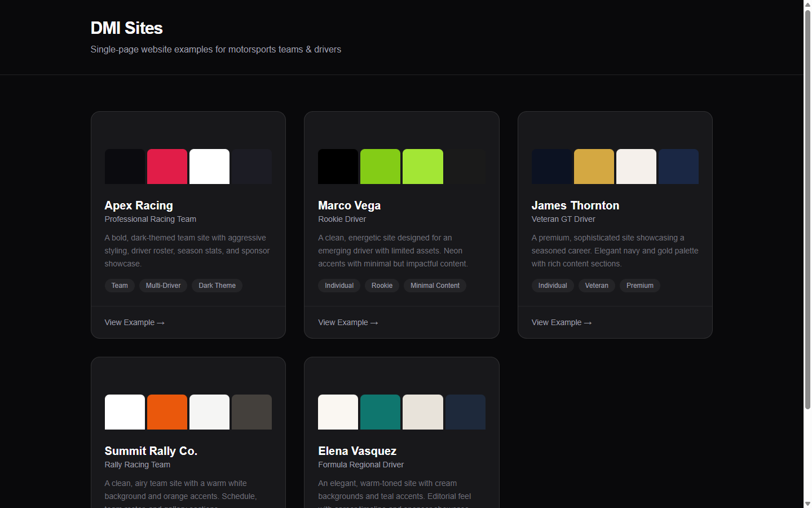This screenshot has height=508, width=812.
Task: Open the James Thornton example link
Action: pos(561,322)
